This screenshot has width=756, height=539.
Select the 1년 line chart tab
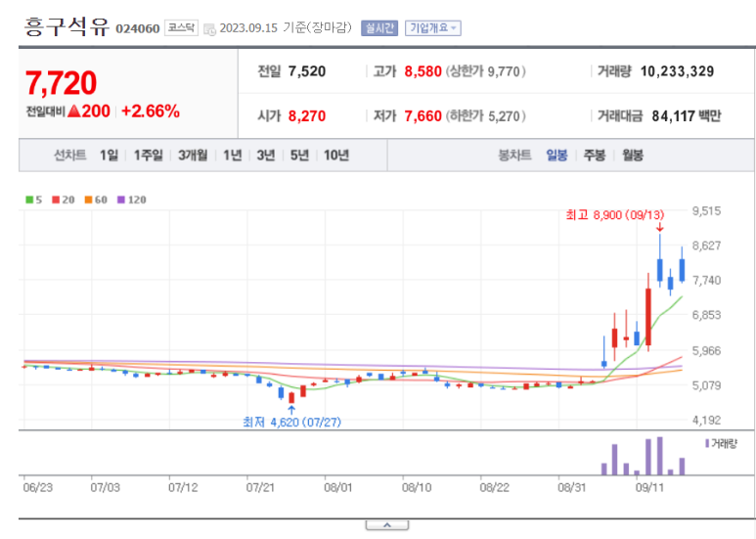(233, 156)
